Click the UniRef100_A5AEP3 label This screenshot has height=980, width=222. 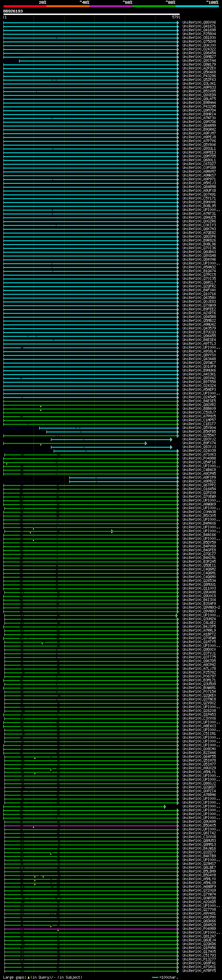(199, 390)
